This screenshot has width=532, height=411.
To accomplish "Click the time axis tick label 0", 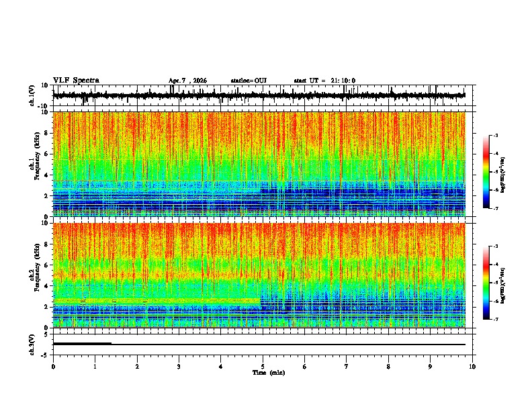I will pyautogui.click(x=53, y=367).
